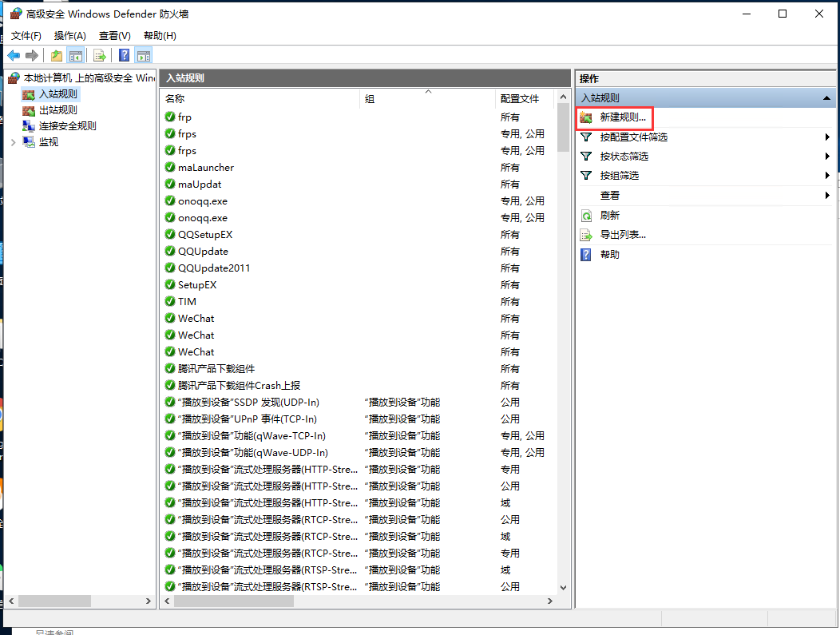
Task: Click 帮助 in the actions pane
Action: pyautogui.click(x=610, y=255)
